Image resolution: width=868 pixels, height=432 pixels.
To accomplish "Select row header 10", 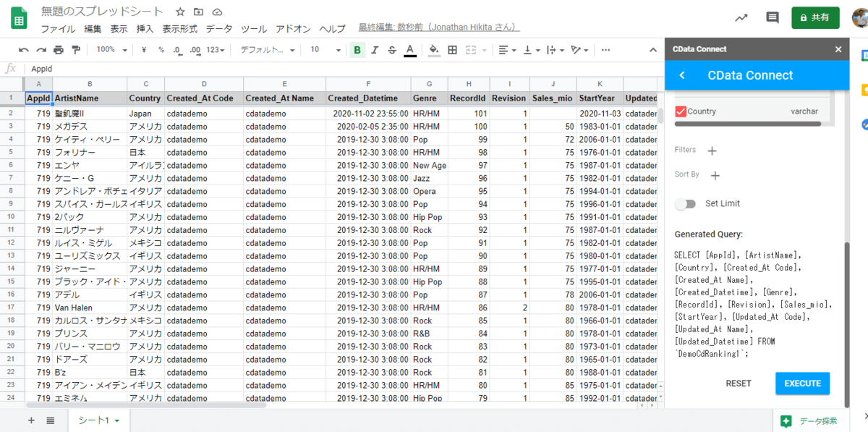I will click(x=12, y=216).
